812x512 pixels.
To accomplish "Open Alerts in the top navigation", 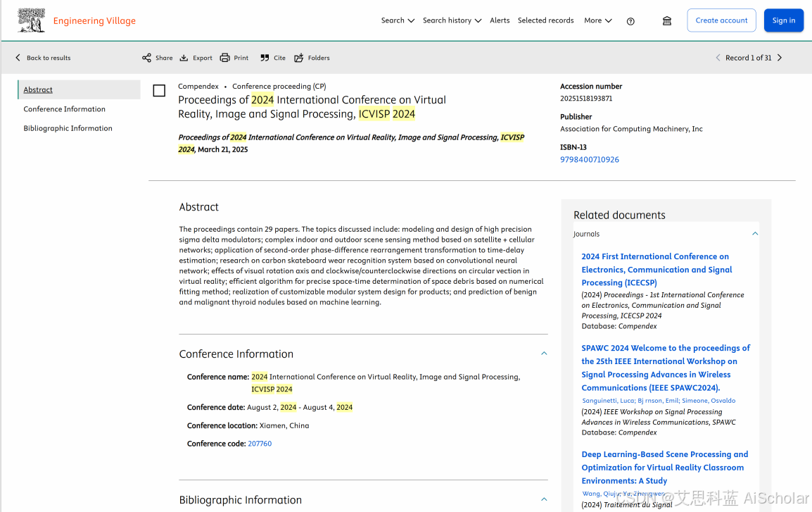I will coord(500,20).
